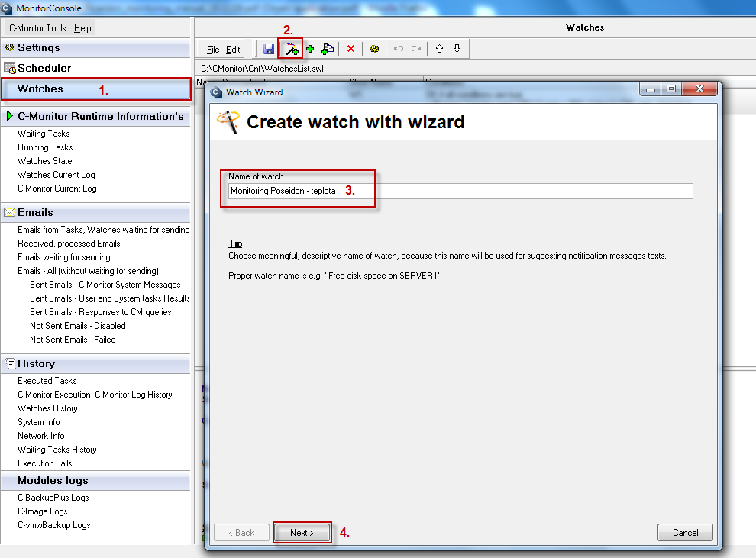
Task: Open Sent Emails - Responses to CM queries
Action: [100, 312]
